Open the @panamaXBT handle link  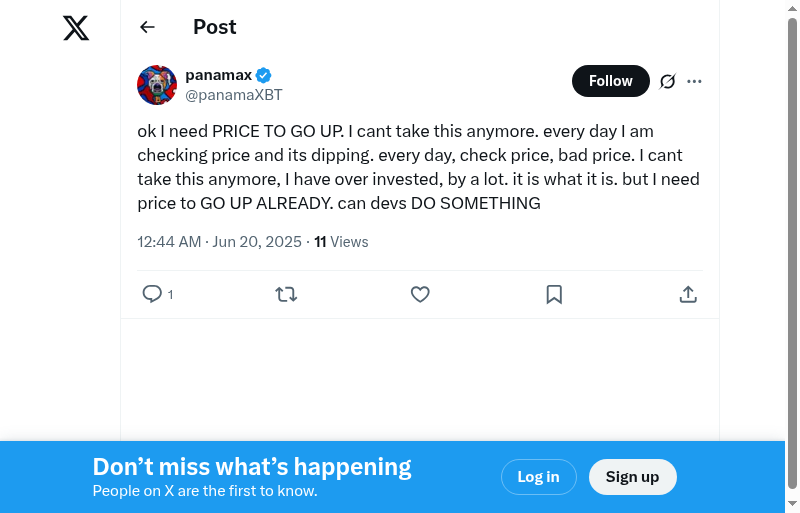(234, 95)
